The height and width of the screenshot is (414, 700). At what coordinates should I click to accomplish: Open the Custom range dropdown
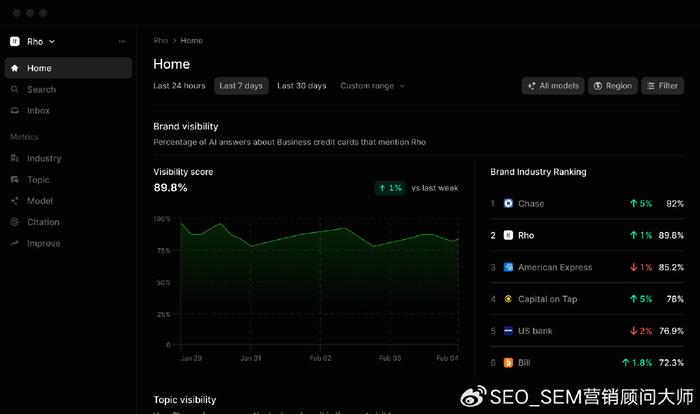pyautogui.click(x=372, y=86)
